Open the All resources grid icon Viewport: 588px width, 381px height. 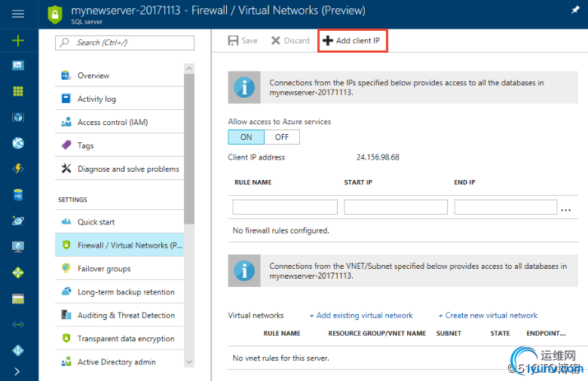coord(18,91)
